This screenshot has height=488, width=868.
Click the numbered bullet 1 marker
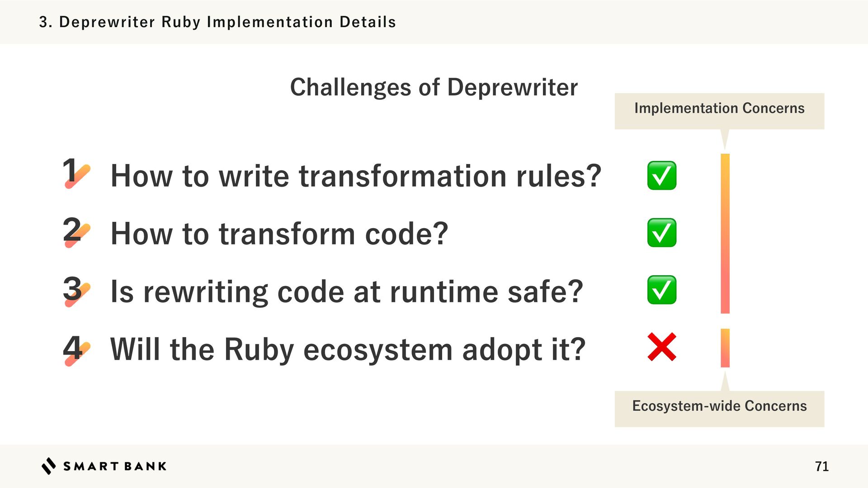point(75,174)
